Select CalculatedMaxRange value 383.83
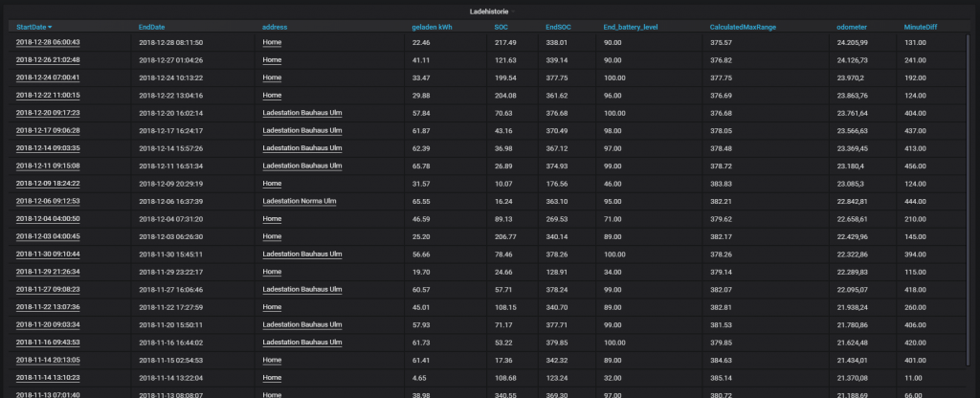 click(x=722, y=184)
